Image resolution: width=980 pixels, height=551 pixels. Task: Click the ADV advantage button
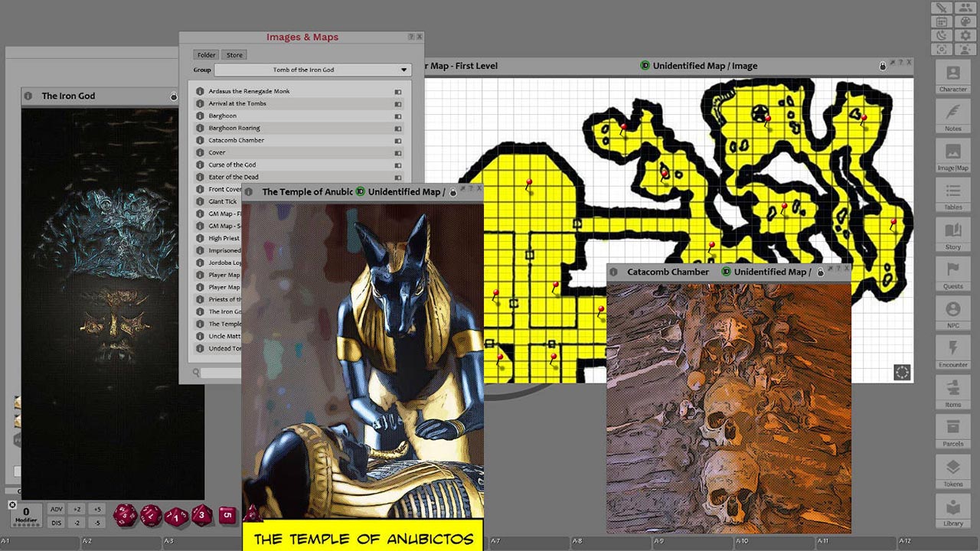click(x=56, y=508)
